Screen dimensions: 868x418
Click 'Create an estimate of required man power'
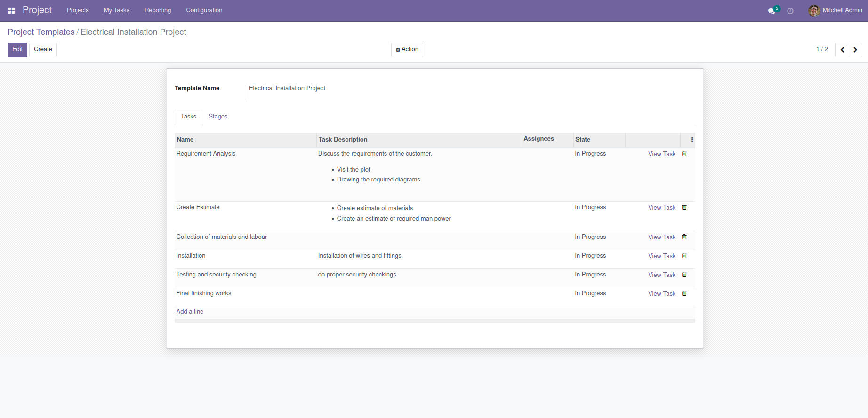394,219
